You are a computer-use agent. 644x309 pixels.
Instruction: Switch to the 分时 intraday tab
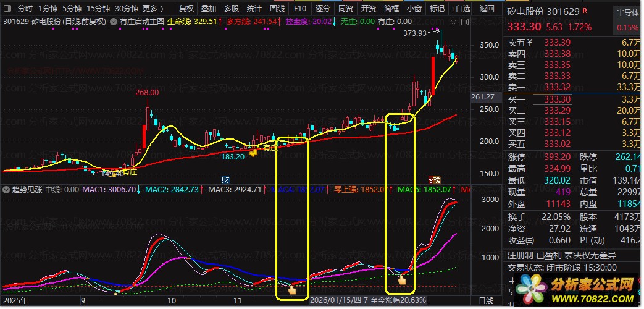[25, 8]
